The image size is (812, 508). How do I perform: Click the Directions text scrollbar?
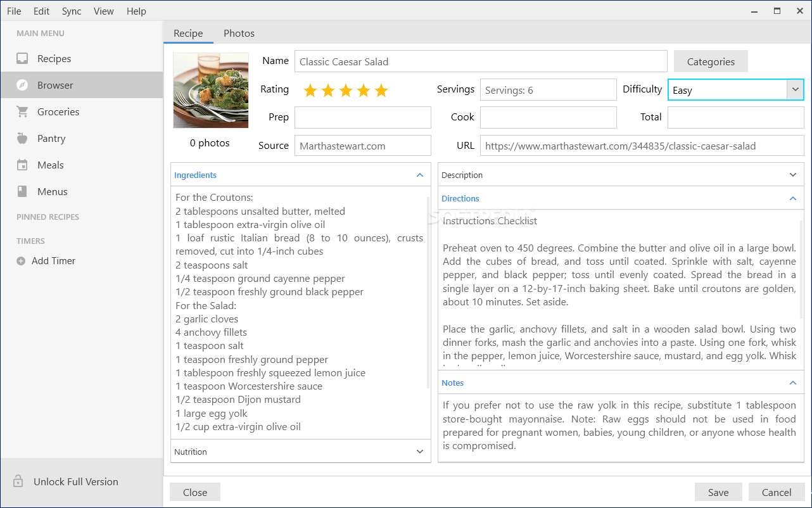click(x=801, y=269)
